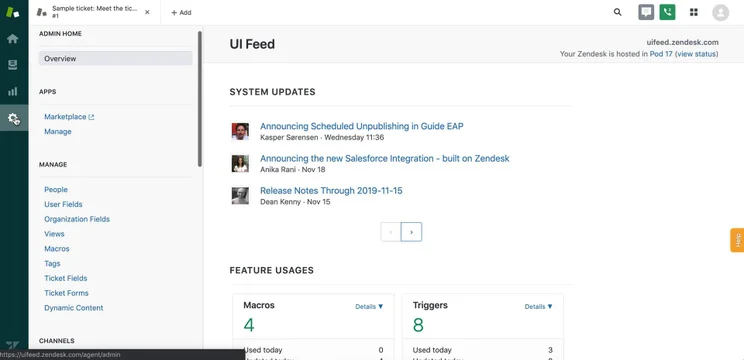Open Manage under Apps
This screenshot has width=744, height=360.
click(58, 131)
